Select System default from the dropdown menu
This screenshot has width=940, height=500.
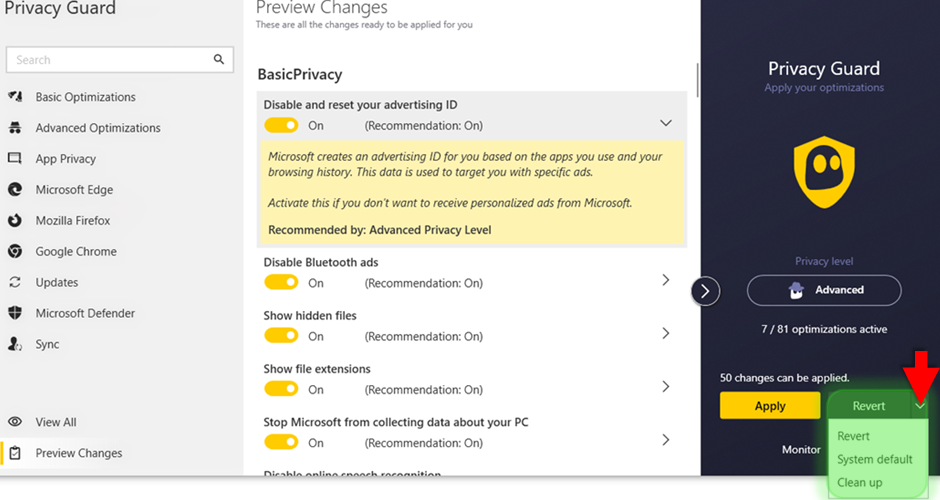point(875,459)
